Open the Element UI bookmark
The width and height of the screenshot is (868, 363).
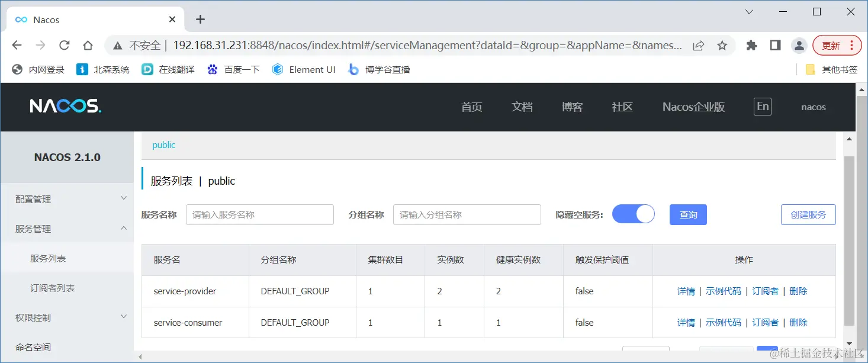tap(304, 70)
